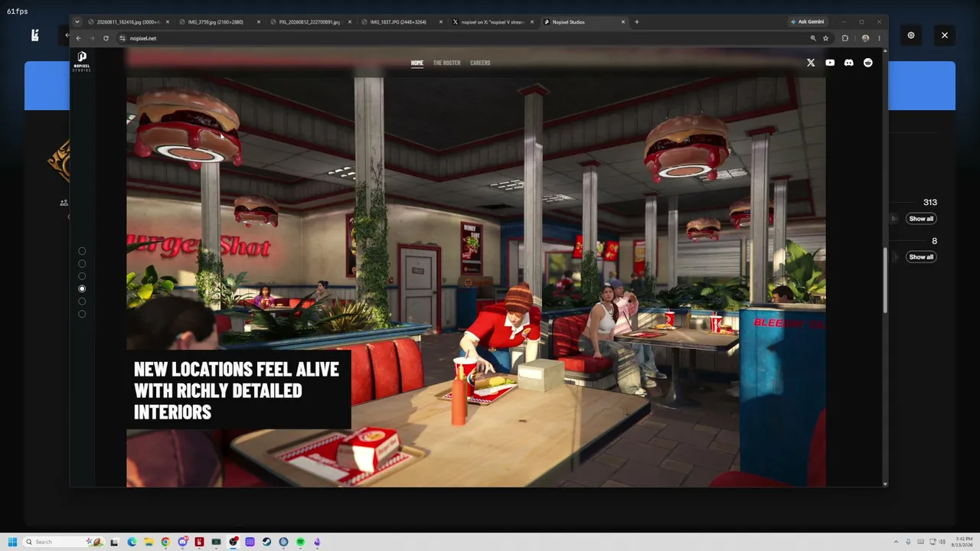Viewport: 980px width, 551px height.
Task: Open Nopixel's X (Twitter) social link
Action: point(811,63)
